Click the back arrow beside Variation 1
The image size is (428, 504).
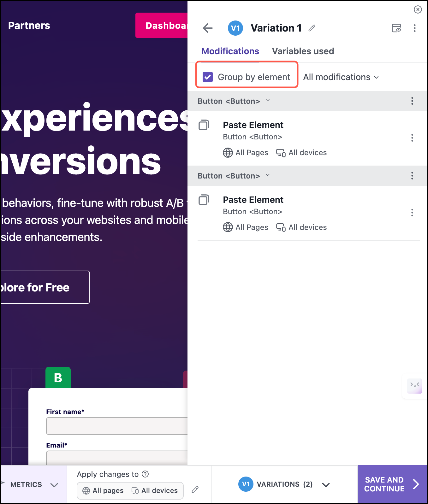coord(208,28)
